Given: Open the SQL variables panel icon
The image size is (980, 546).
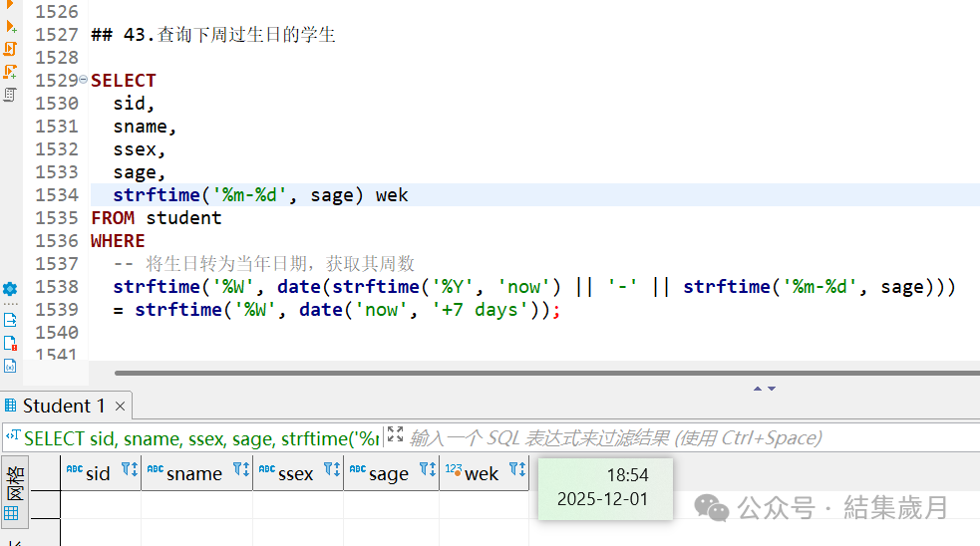Looking at the screenshot, I should 10,366.
